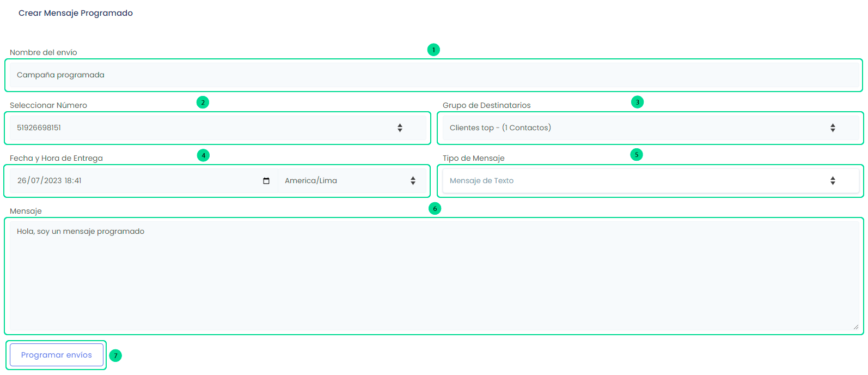Click the green step 1 badge

[x=433, y=50]
